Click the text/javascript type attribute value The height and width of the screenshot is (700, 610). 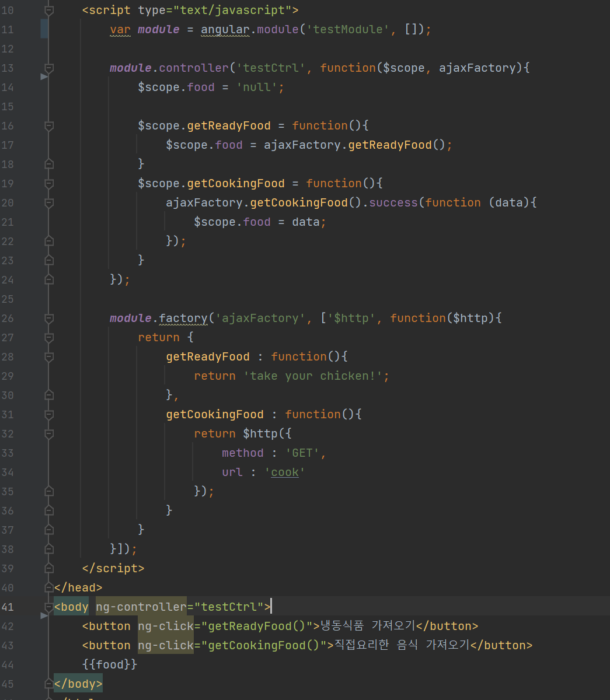click(x=232, y=10)
